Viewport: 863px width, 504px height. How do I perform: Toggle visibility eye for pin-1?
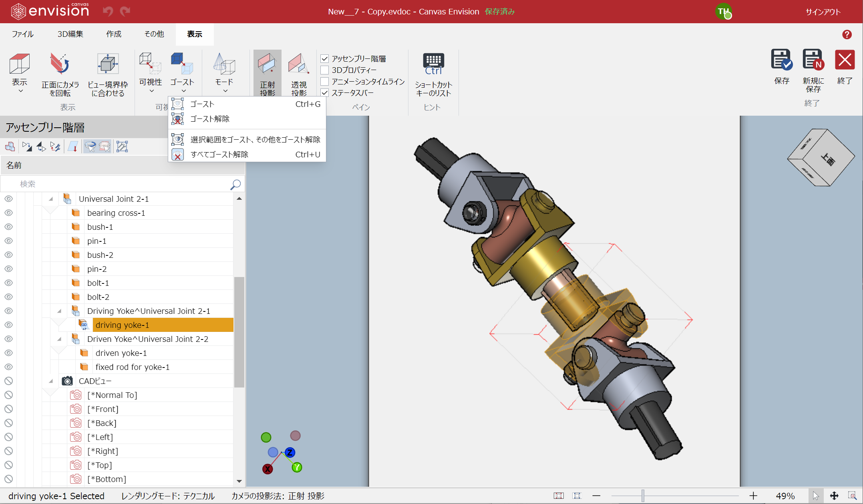[x=8, y=241]
